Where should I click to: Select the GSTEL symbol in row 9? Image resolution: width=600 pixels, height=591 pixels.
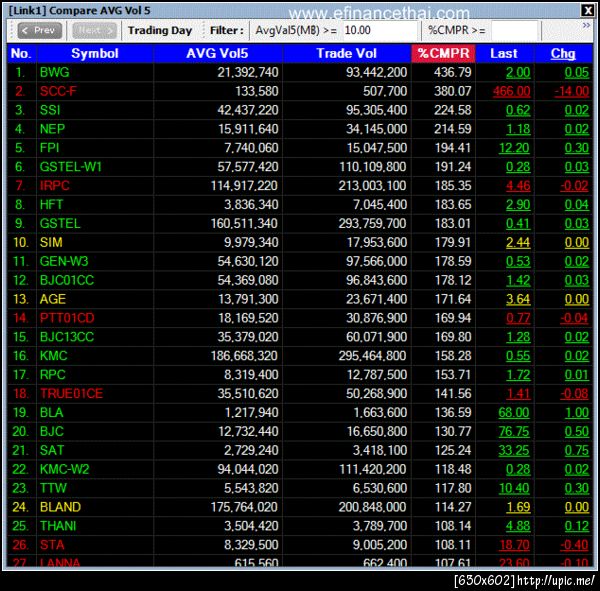(x=60, y=224)
